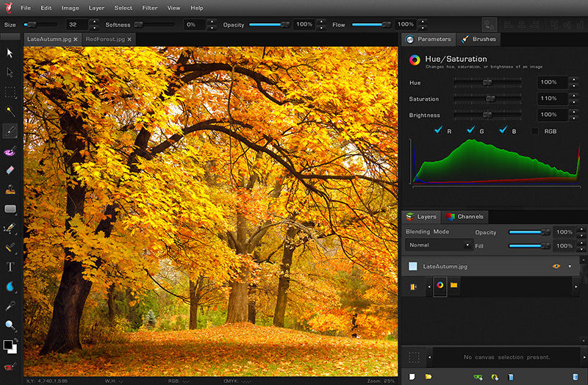The height and width of the screenshot is (385, 588).
Task: Switch to the Channels tab
Action: [465, 217]
